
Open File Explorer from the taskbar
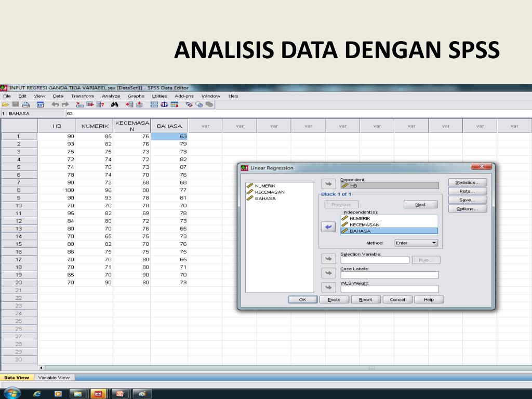(78, 394)
